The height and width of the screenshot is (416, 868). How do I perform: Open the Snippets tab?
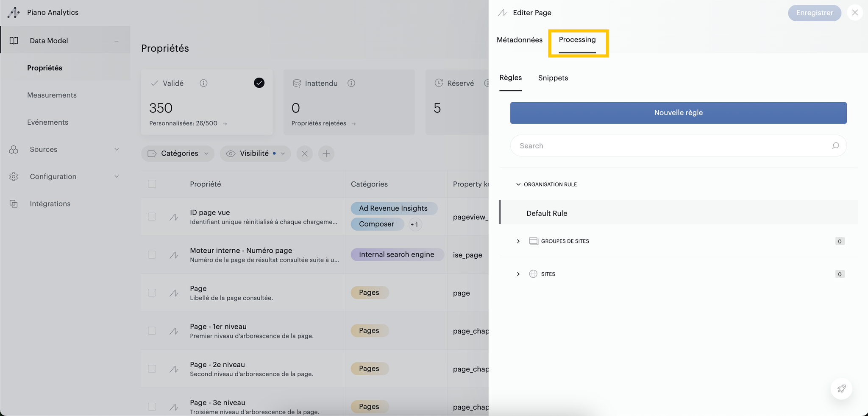click(553, 78)
